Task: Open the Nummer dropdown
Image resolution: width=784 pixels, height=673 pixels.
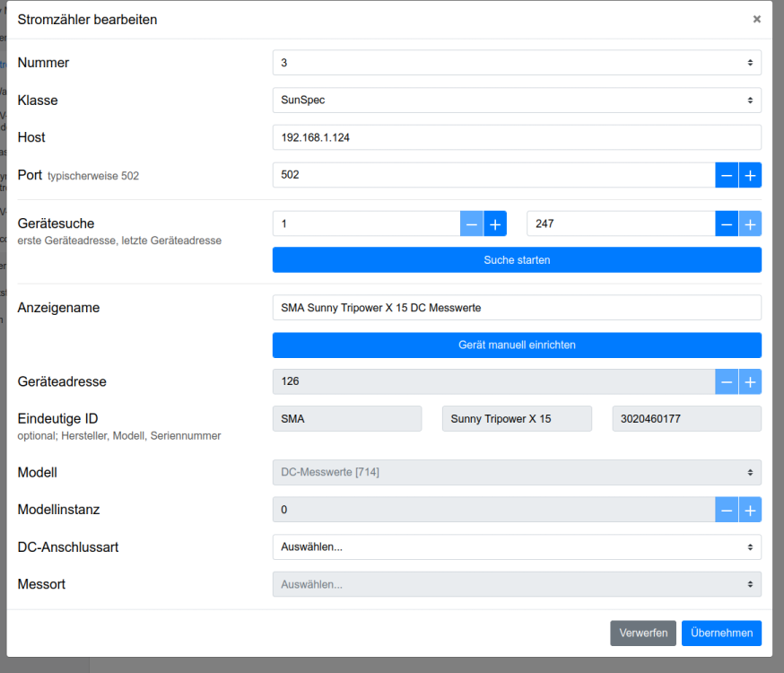Action: (x=516, y=63)
